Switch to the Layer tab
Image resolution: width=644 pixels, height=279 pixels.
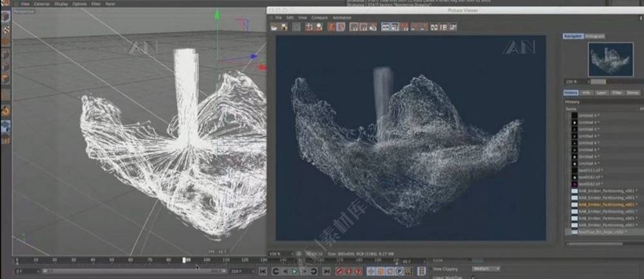point(601,93)
